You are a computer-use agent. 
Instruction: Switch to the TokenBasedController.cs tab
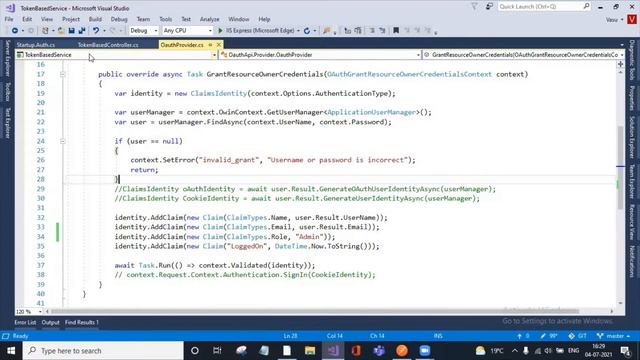coord(108,45)
